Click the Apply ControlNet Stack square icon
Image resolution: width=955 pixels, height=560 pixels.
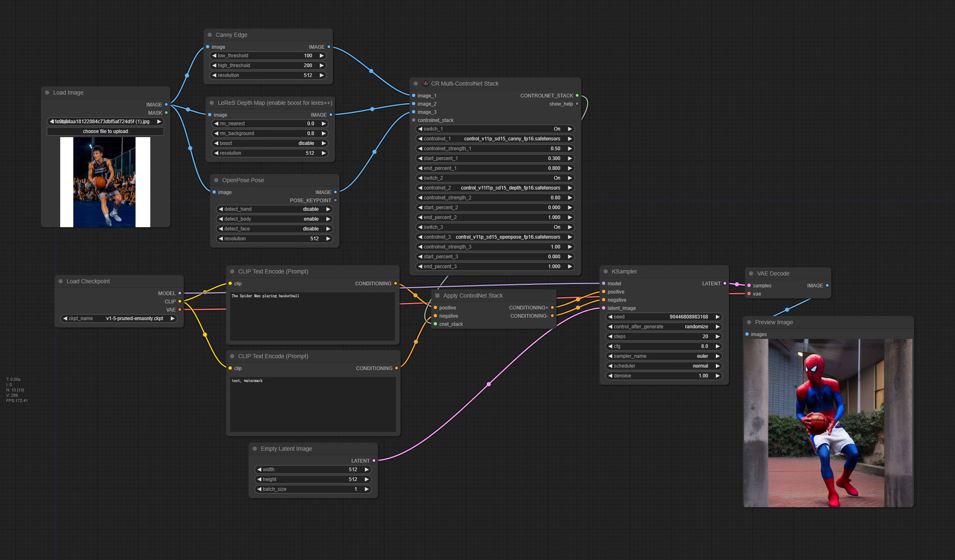click(437, 296)
